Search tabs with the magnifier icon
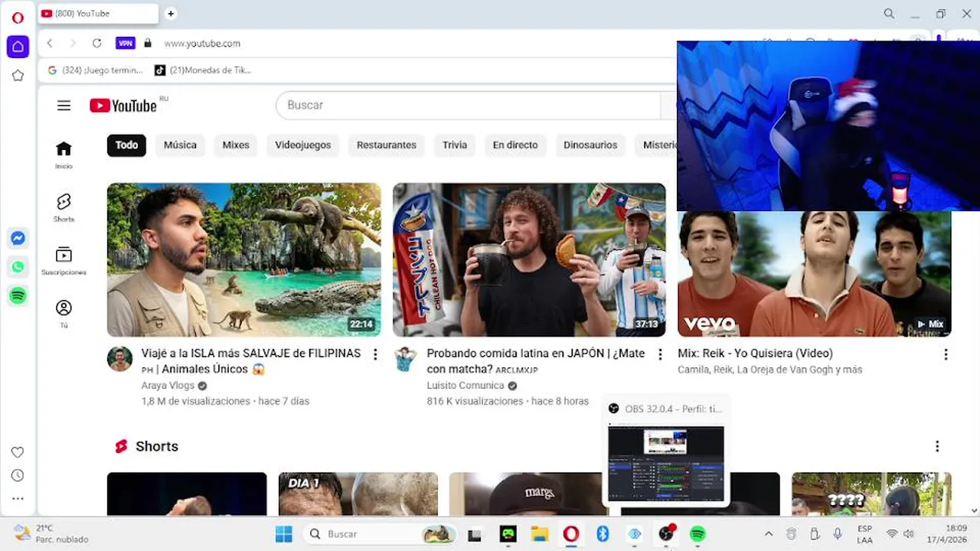 point(889,14)
